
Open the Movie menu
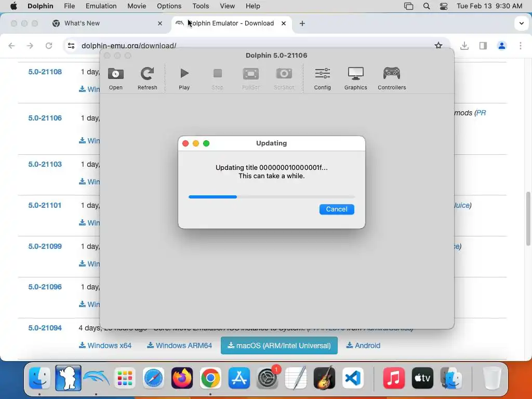tap(137, 6)
